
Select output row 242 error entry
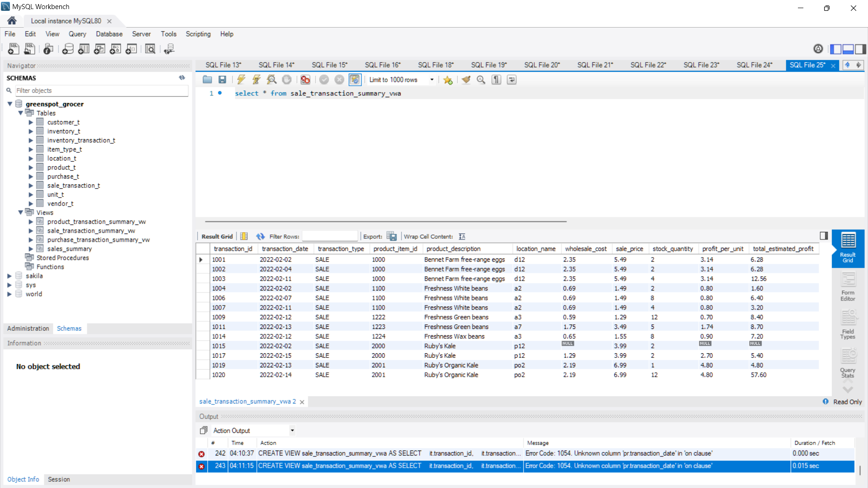pos(525,454)
